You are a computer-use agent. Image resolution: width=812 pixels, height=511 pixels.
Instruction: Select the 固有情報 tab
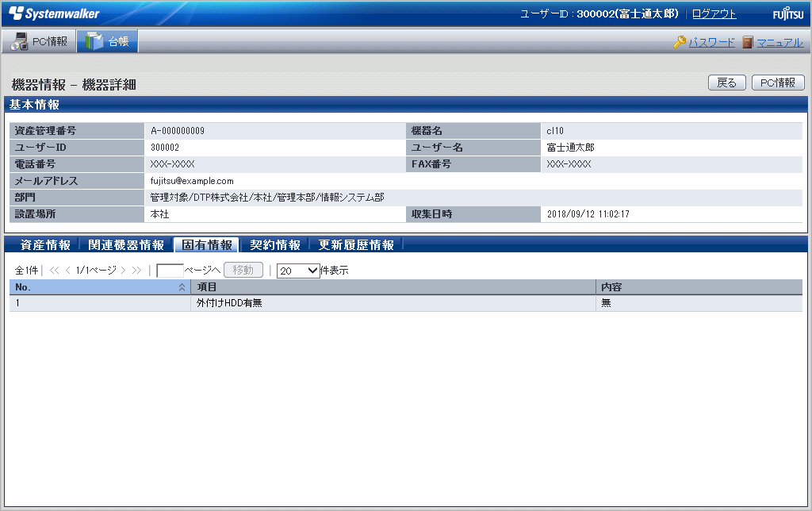coord(207,244)
